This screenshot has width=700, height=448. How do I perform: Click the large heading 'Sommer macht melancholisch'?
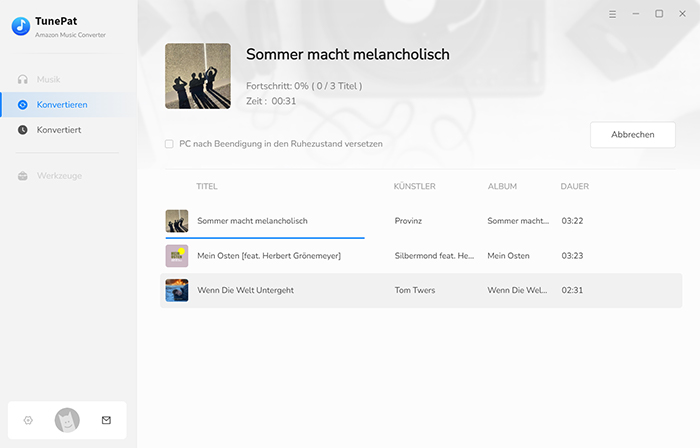coord(348,54)
